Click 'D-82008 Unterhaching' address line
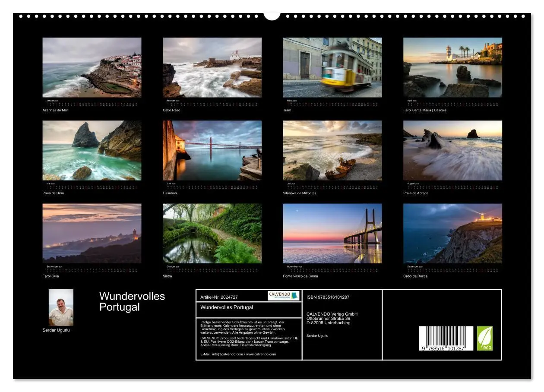Image resolution: width=544 pixels, height=392 pixels. click(329, 323)
